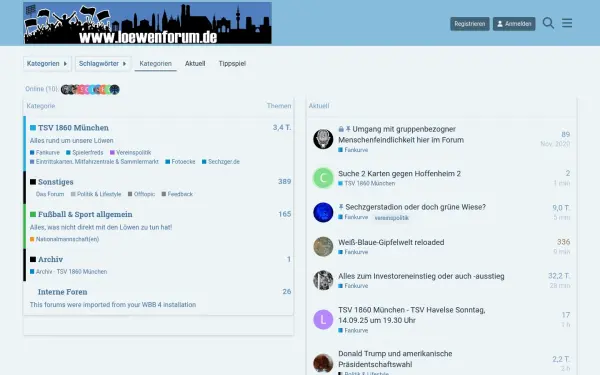Click the 'Online (10):' label
This screenshot has height=375, width=600.
pyautogui.click(x=42, y=89)
